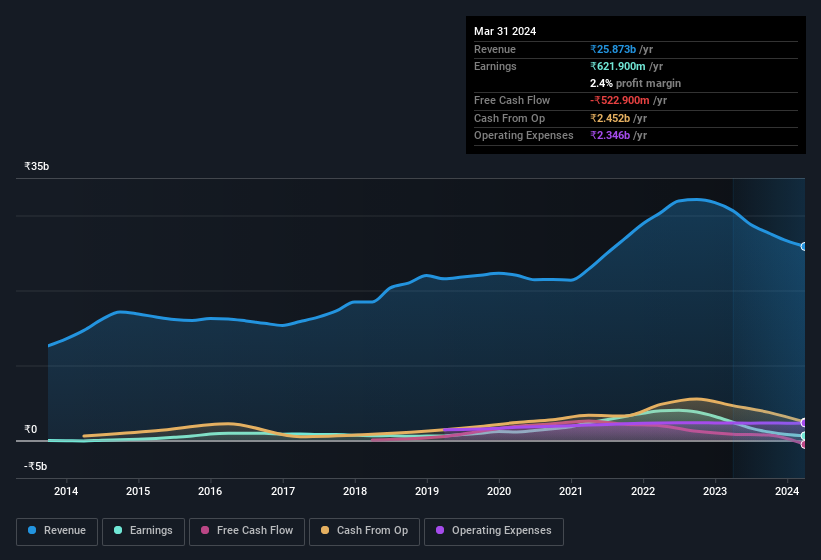Select the 2017 label on the x-axis

tap(283, 491)
